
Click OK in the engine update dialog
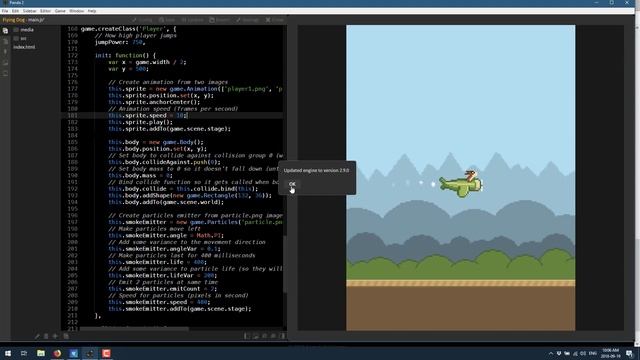(x=292, y=184)
